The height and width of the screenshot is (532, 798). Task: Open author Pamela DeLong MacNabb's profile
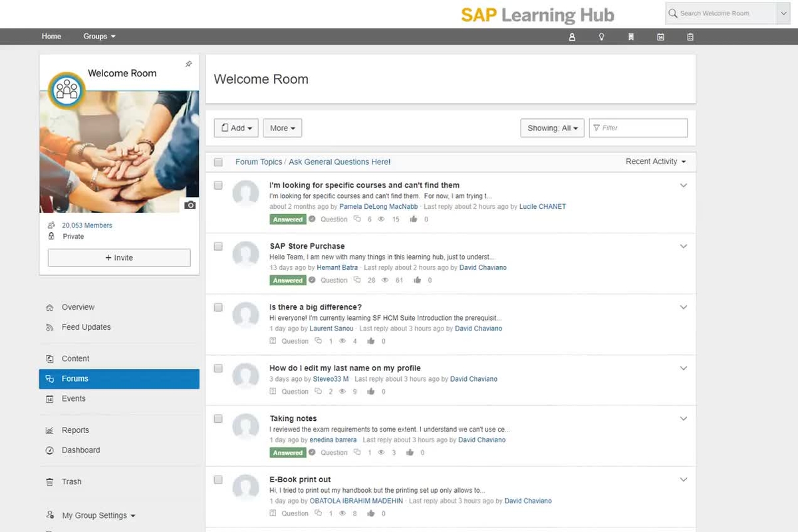coord(378,207)
